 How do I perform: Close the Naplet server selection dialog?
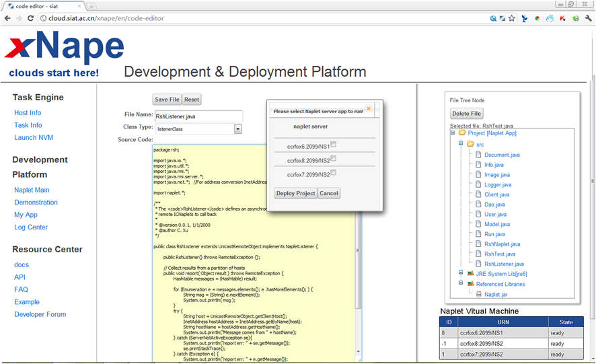point(369,108)
